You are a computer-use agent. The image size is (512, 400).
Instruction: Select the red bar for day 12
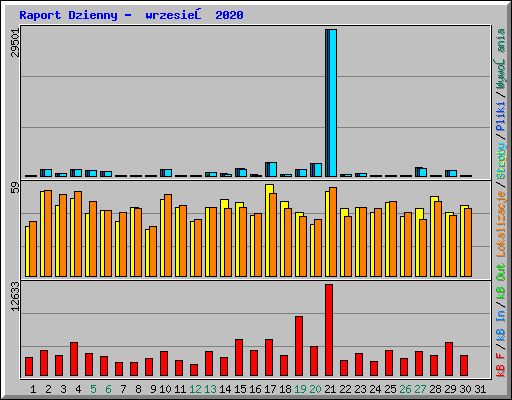[194, 370]
